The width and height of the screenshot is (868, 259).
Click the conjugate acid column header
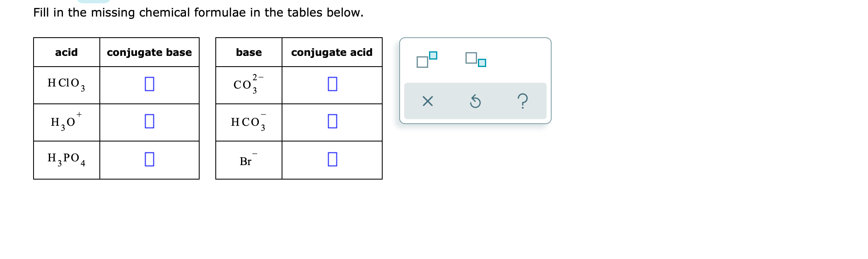332,52
